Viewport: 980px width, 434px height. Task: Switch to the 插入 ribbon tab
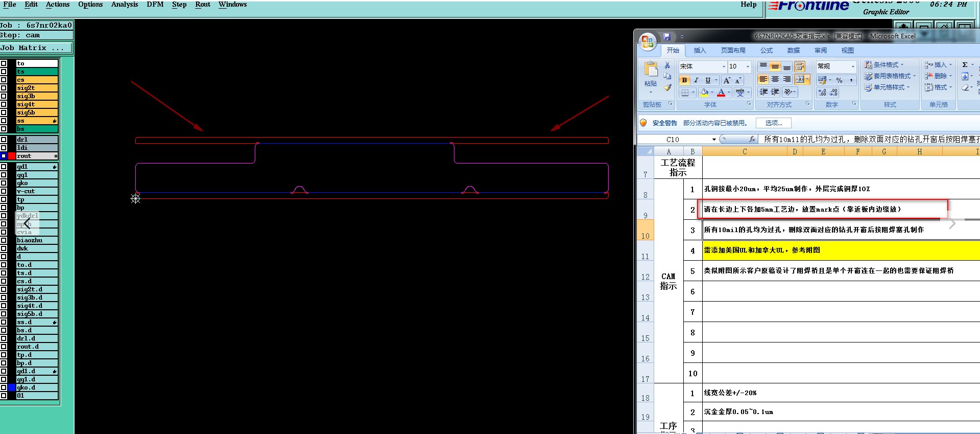point(700,50)
